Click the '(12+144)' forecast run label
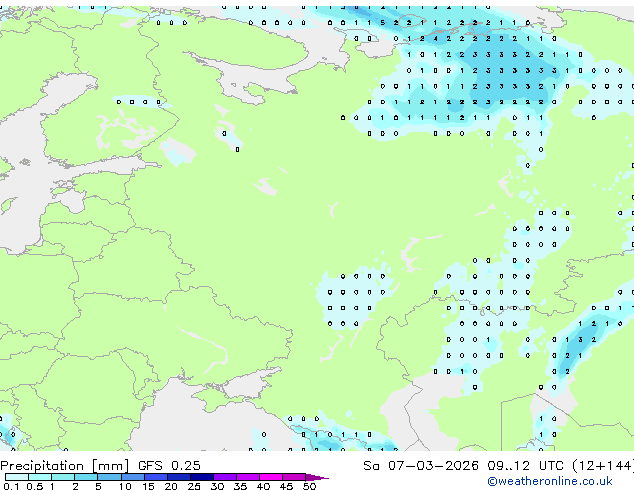634x490 pixels. [603, 466]
